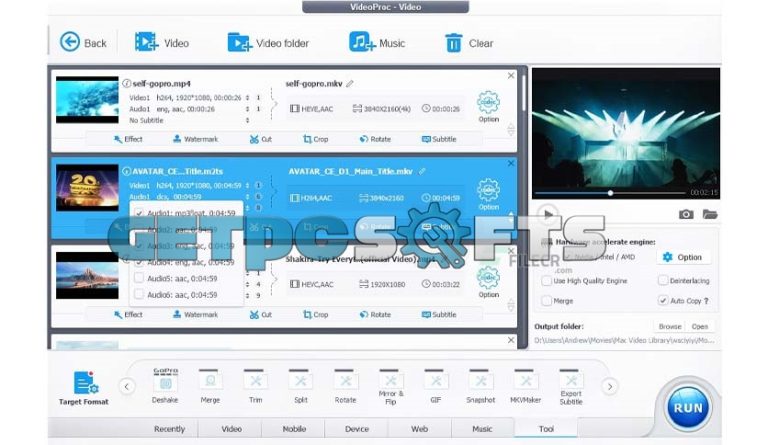Add Subtitle to self-gopro.mp4

pos(439,139)
